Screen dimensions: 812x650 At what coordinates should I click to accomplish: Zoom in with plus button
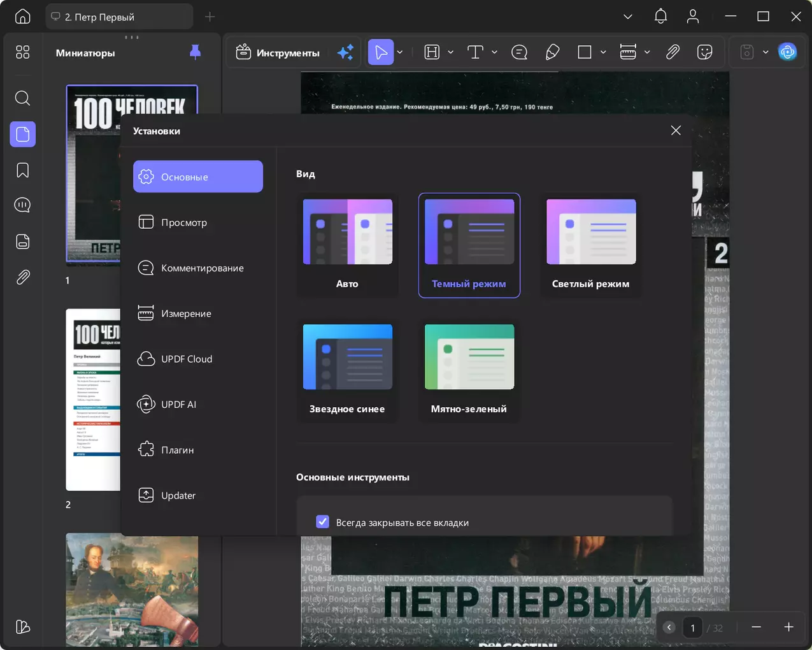788,627
